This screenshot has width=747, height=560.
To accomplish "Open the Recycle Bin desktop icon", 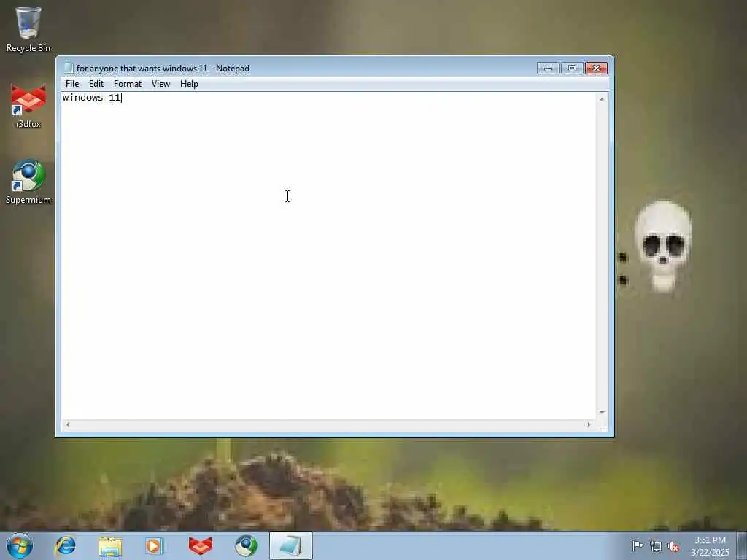I will pyautogui.click(x=28, y=29).
